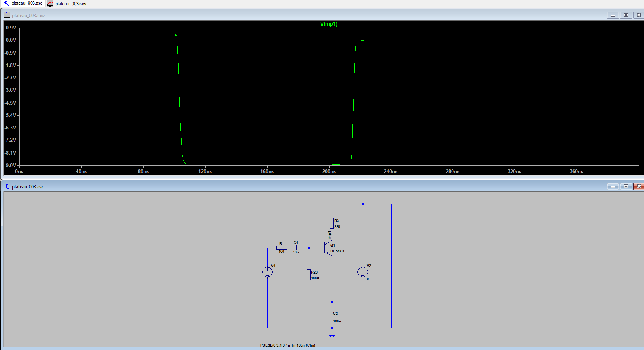Click the 0.9V vertical axis label

click(11, 28)
